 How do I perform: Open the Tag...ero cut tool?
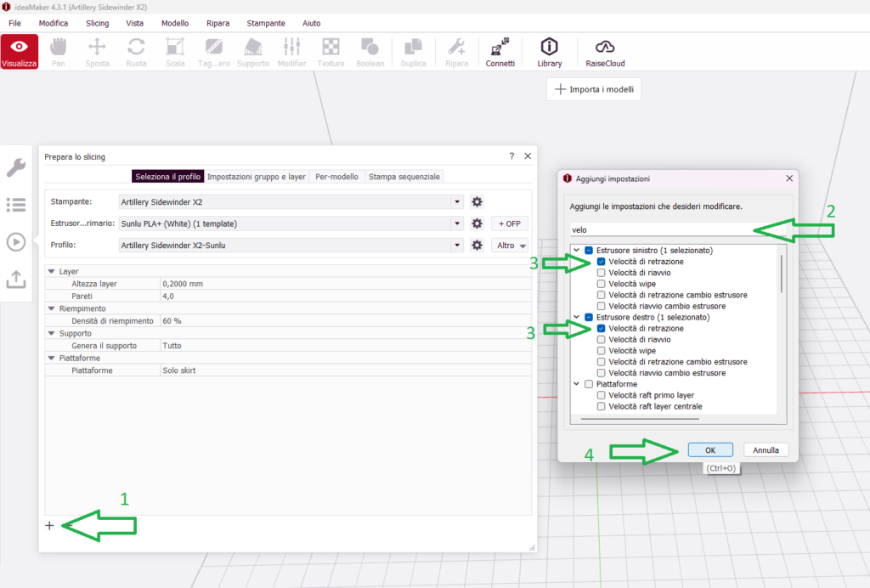pos(213,52)
